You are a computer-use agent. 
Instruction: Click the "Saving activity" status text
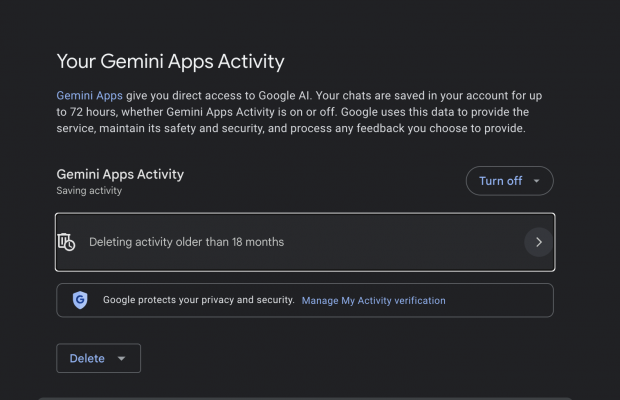(x=89, y=191)
